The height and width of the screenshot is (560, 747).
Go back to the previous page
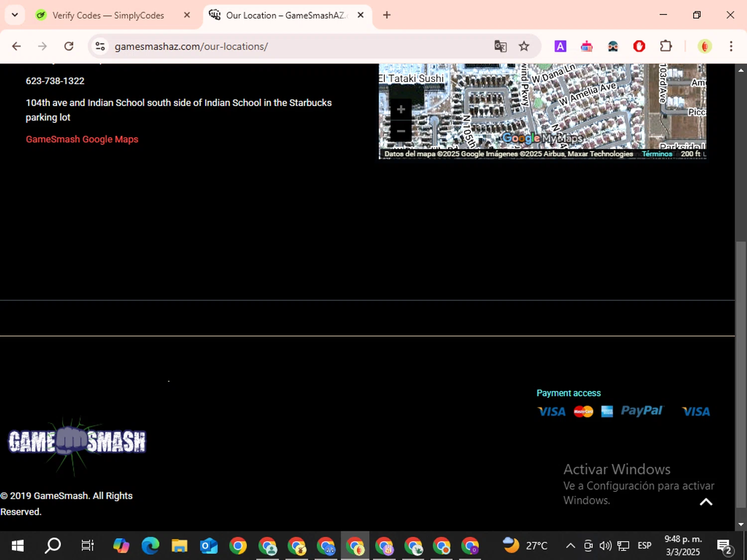(x=16, y=46)
